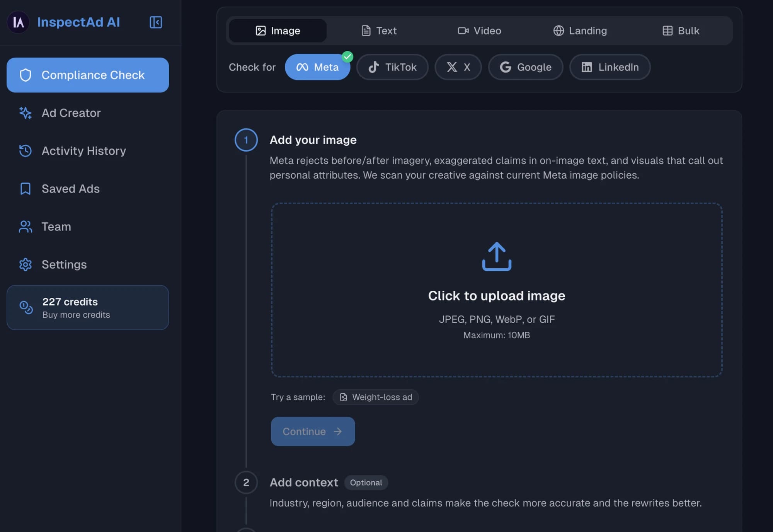Try the Weight-loss ad sample
The width and height of the screenshot is (773, 532).
[376, 397]
